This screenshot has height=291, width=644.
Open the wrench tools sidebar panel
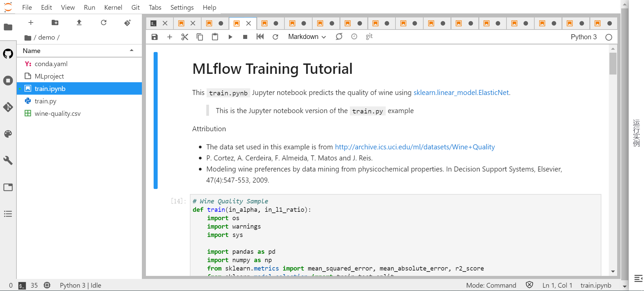[8, 160]
